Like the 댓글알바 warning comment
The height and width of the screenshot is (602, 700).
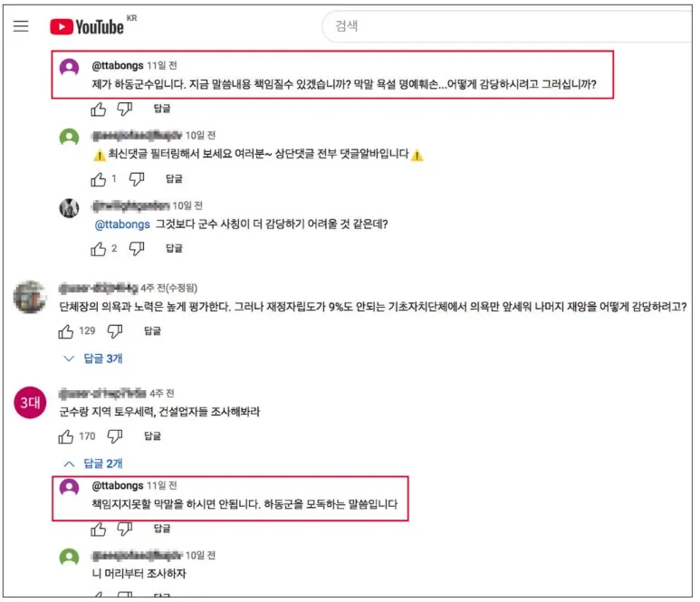click(x=98, y=179)
